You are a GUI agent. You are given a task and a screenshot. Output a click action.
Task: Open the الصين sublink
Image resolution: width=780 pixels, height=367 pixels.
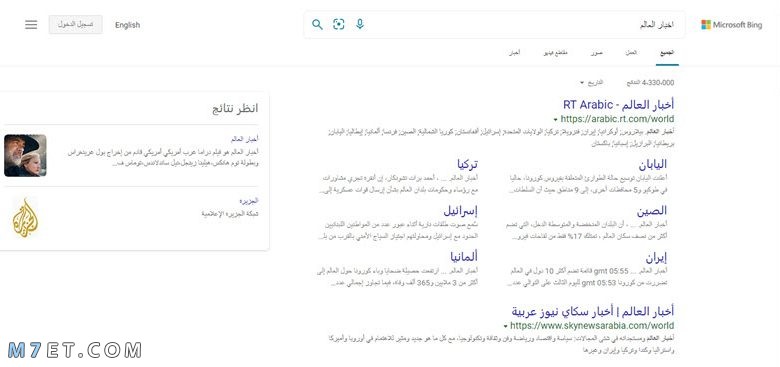(652, 211)
